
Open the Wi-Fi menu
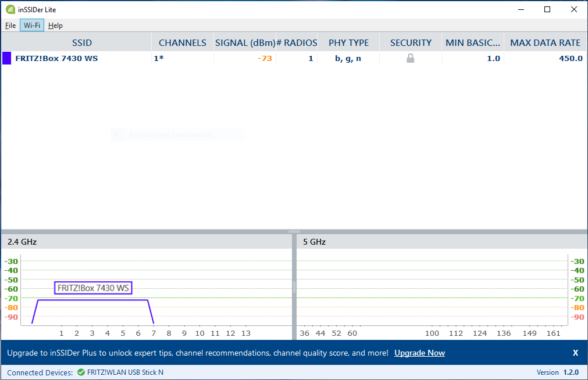(32, 26)
